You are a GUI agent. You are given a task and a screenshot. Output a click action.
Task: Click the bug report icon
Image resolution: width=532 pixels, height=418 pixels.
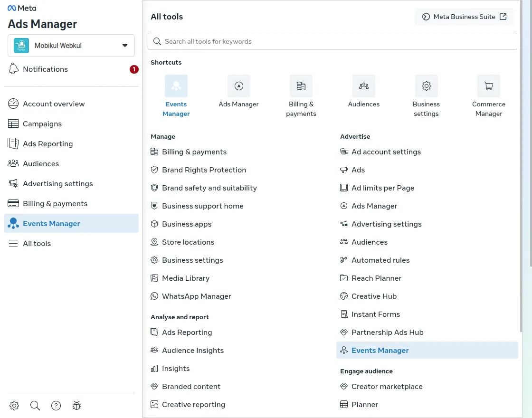(76, 406)
